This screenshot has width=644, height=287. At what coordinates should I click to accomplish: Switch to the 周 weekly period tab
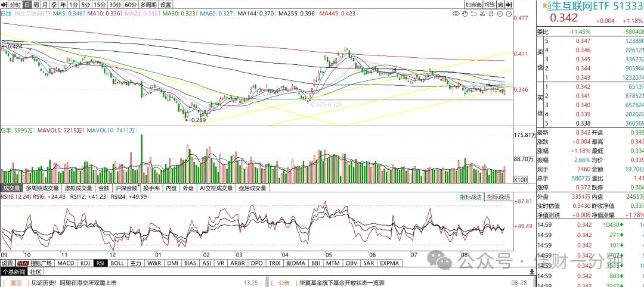click(x=36, y=5)
